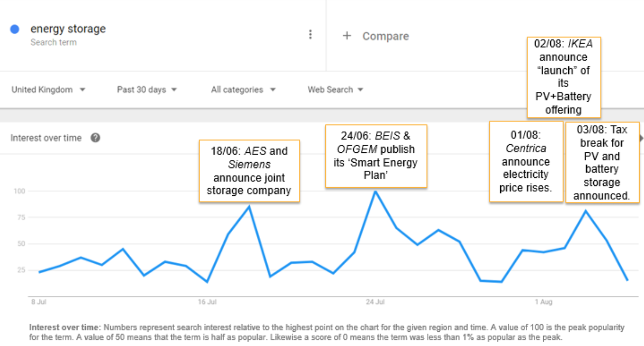Click the blue energy storage color dot
This screenshot has height=346, width=644.
coord(15,29)
